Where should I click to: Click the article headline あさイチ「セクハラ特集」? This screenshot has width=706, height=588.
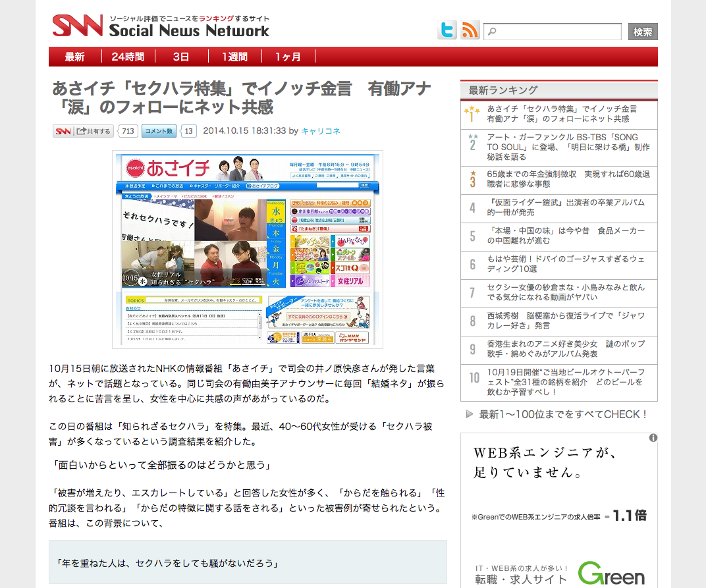click(242, 97)
